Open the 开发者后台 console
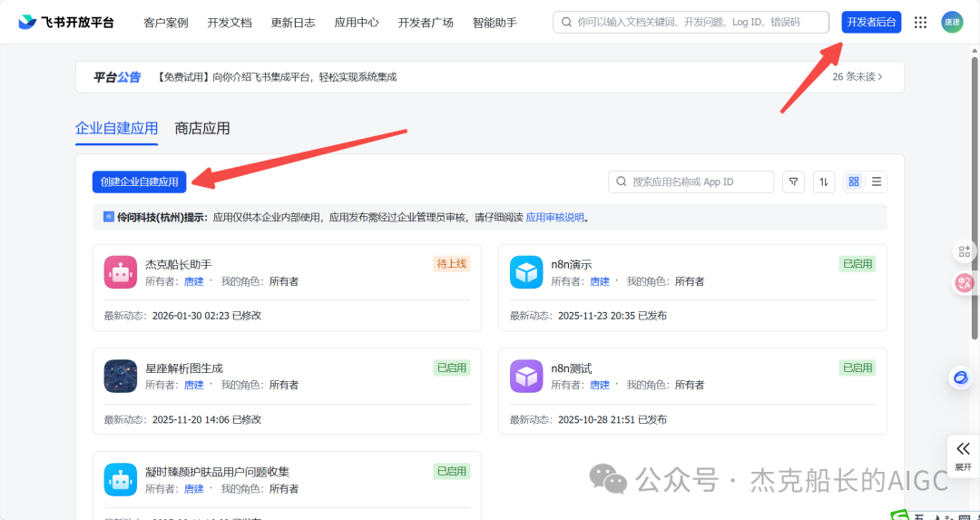The height and width of the screenshot is (520, 980). click(871, 23)
